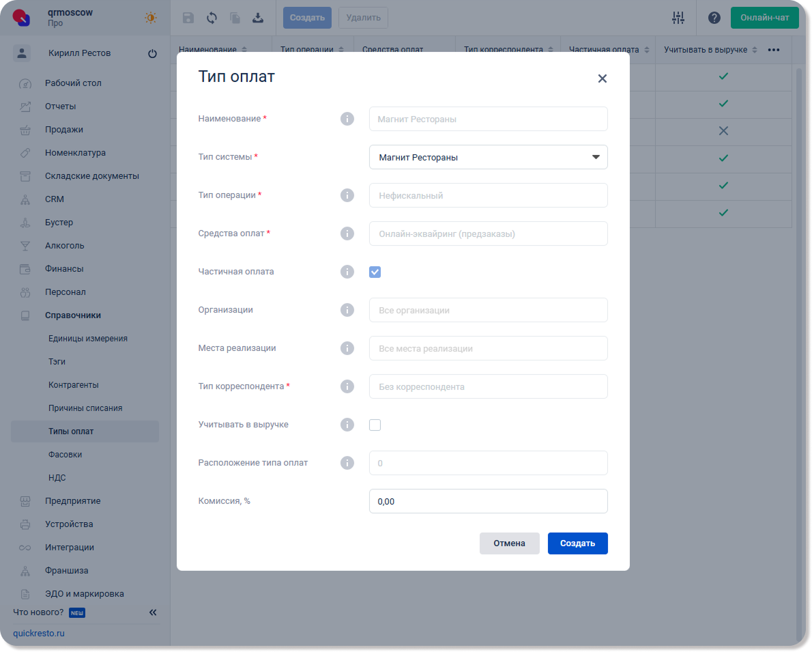812x652 pixels.
Task: Toggle the sun theme icon in header
Action: [151, 18]
